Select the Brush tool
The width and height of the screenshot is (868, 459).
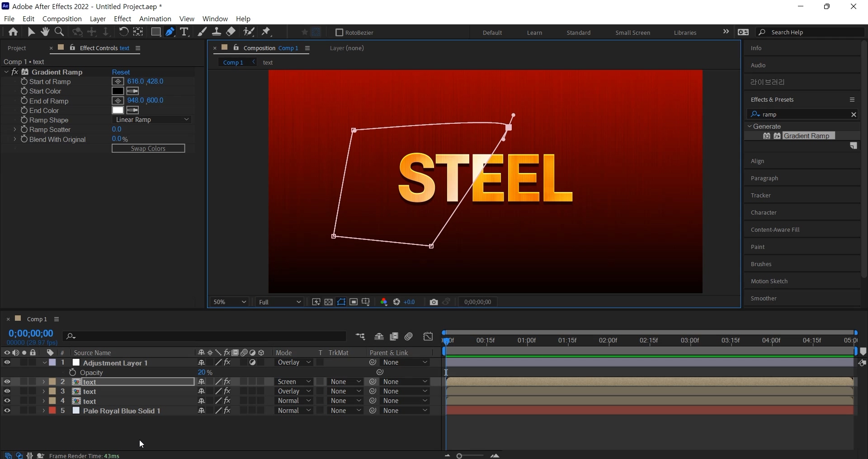(202, 32)
